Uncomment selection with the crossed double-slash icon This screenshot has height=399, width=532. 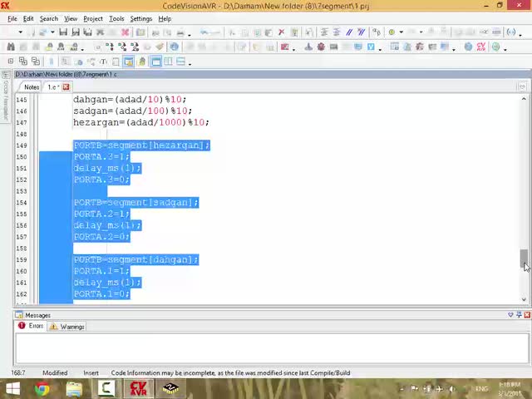point(362,32)
